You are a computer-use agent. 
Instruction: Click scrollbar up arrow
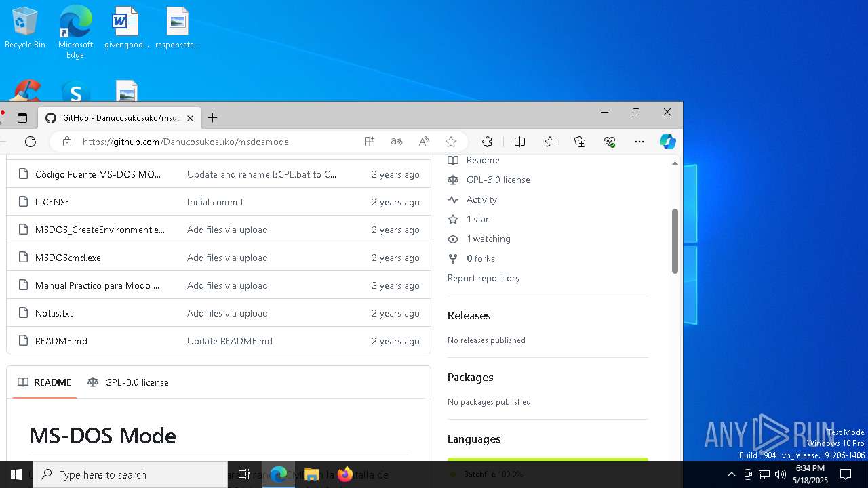675,163
